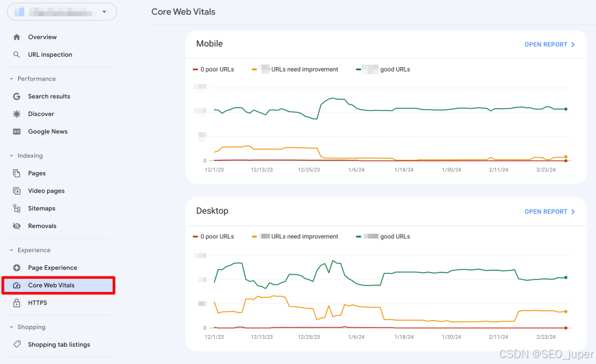Viewport: 596px width, 364px height.
Task: Click the Mobile card heading
Action: pyautogui.click(x=210, y=44)
